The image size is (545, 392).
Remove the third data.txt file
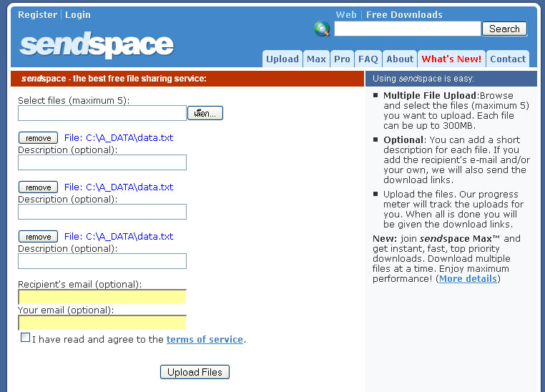38,237
